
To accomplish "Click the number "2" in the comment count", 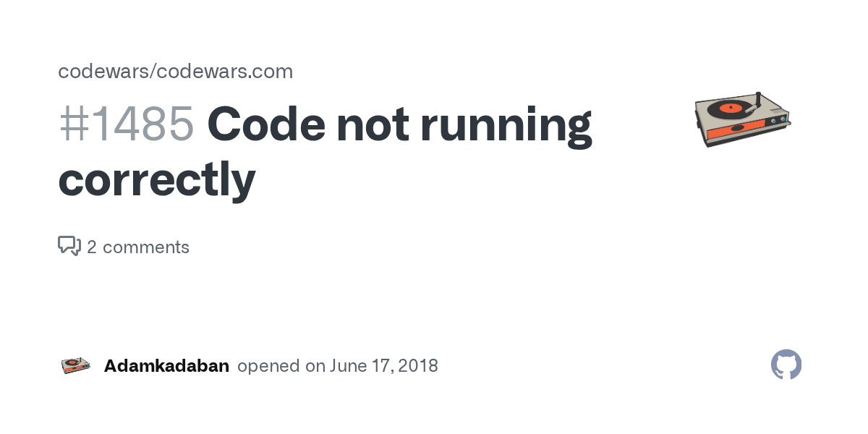I will coord(92,247).
